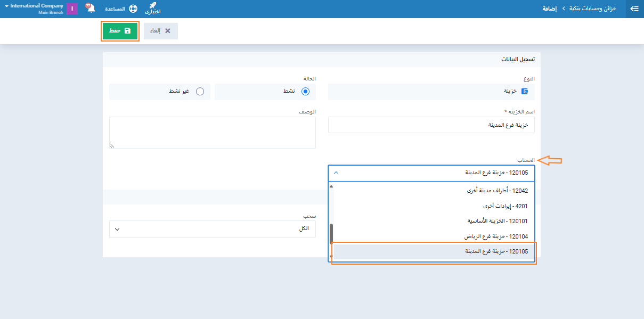Select 120105 - خزينة فرع المدينة option
Viewport: 644px width, 319px height.
coord(495,251)
